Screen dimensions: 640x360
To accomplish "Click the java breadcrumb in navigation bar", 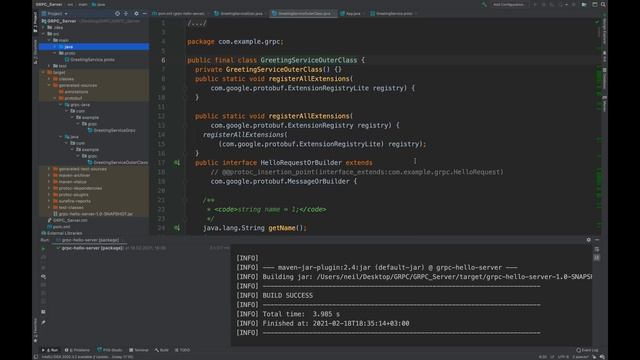I will [x=98, y=4].
